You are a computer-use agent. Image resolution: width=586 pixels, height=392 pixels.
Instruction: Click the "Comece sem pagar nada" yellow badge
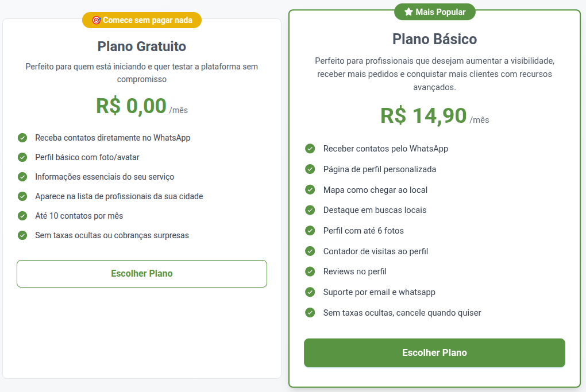click(x=142, y=20)
